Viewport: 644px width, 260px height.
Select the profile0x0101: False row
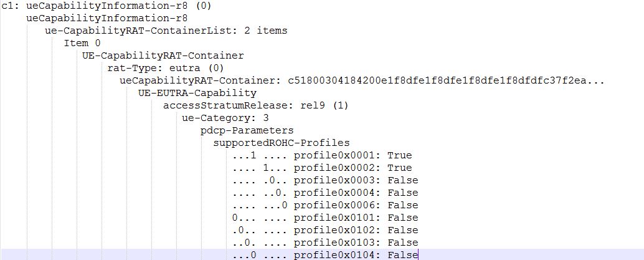click(x=324, y=218)
